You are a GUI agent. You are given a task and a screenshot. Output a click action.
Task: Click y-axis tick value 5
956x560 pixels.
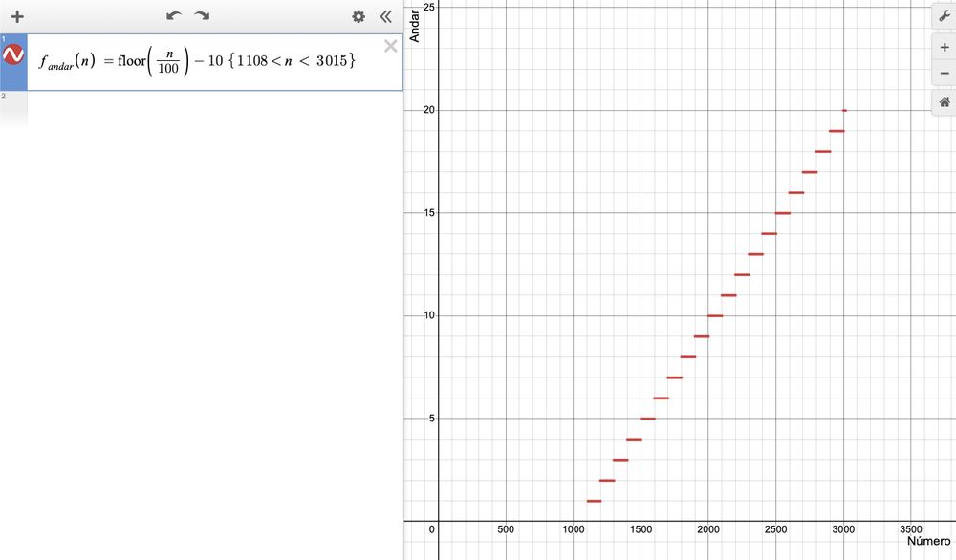[432, 418]
